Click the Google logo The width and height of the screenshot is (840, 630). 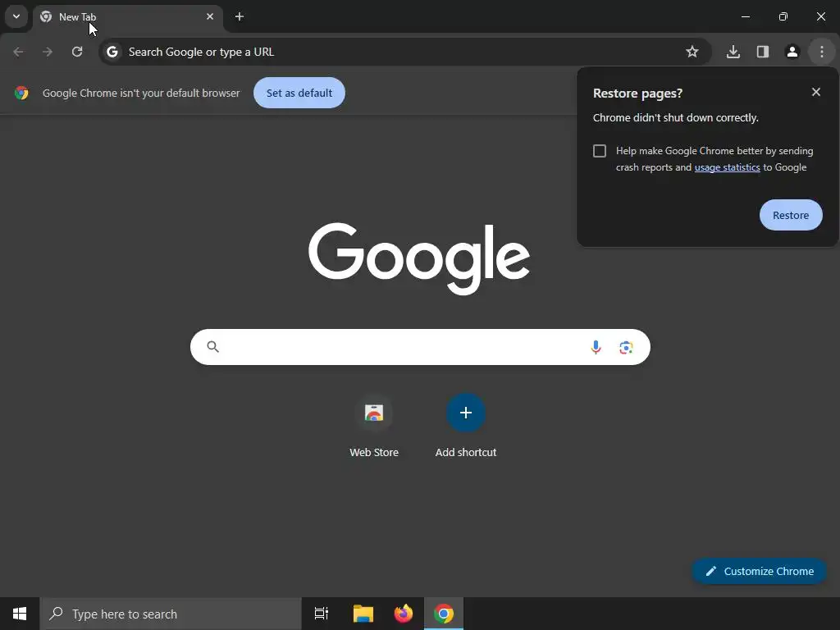coord(419,258)
